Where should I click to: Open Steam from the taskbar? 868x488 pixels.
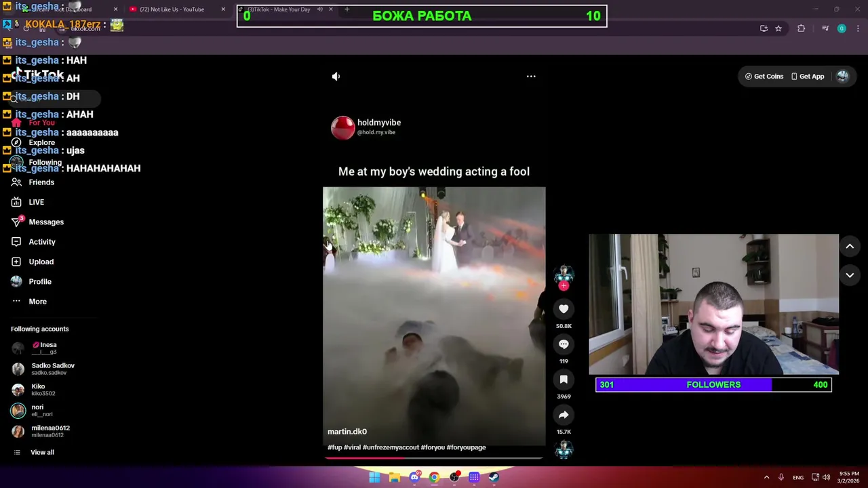coord(494,477)
